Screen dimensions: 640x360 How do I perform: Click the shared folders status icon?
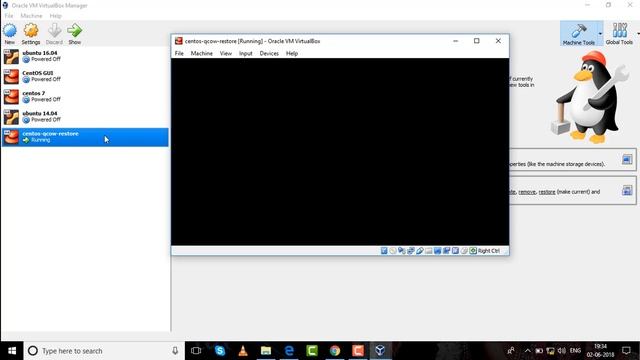click(x=429, y=251)
